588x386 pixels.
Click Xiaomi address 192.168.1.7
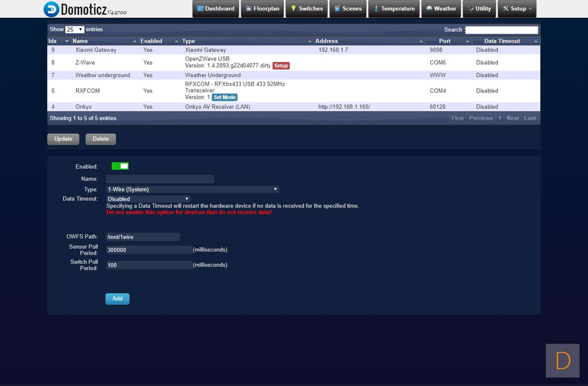click(333, 50)
